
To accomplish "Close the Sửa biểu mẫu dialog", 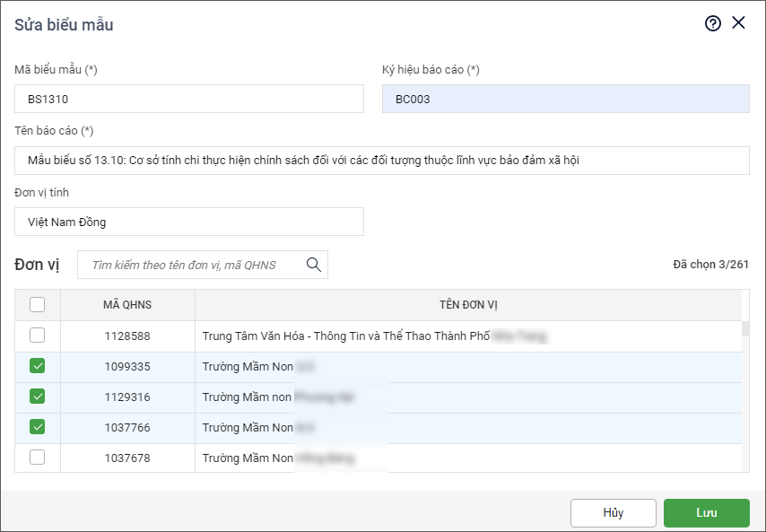I will (739, 23).
